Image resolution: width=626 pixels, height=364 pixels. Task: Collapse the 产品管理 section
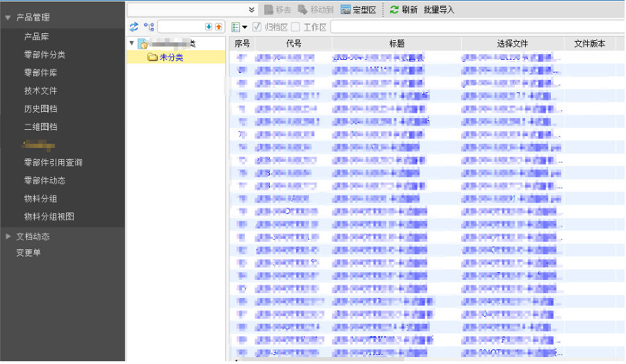coord(8,17)
